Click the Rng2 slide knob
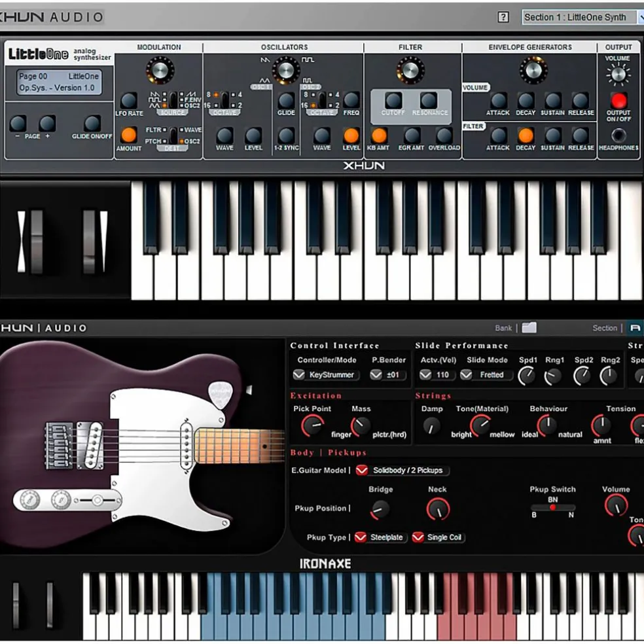 pyautogui.click(x=609, y=376)
